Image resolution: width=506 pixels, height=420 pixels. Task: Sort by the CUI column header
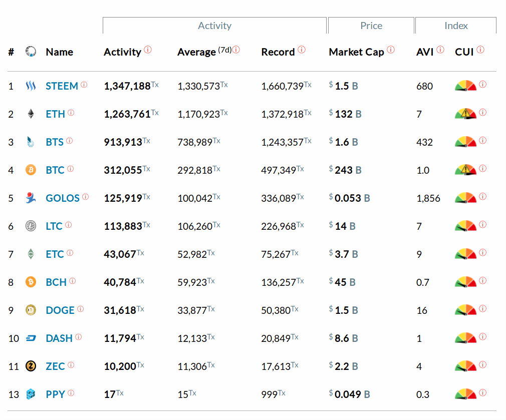[x=464, y=52]
